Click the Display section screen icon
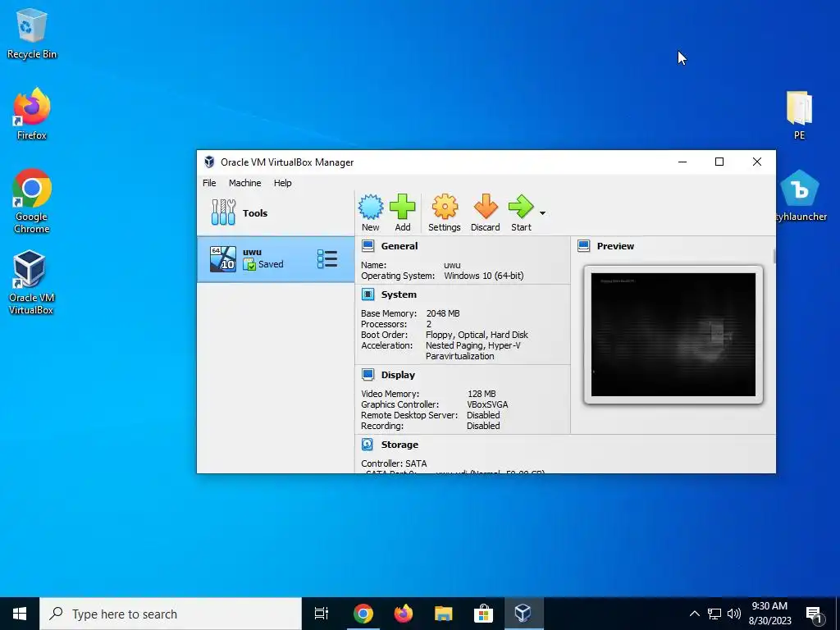This screenshot has height=630, width=840. coord(367,374)
